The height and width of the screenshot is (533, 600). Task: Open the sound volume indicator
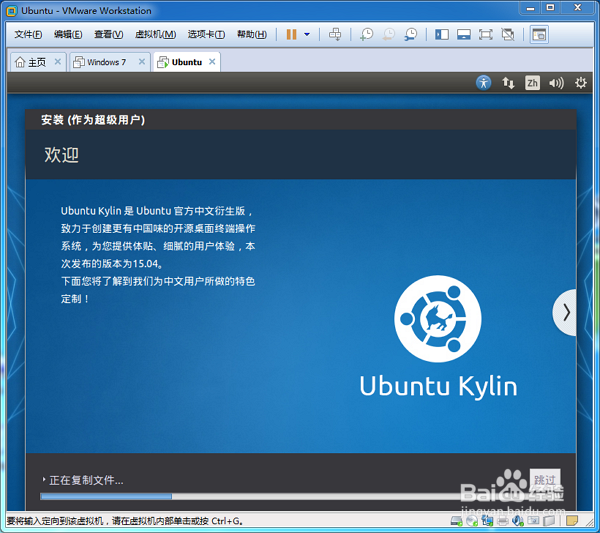click(x=556, y=83)
